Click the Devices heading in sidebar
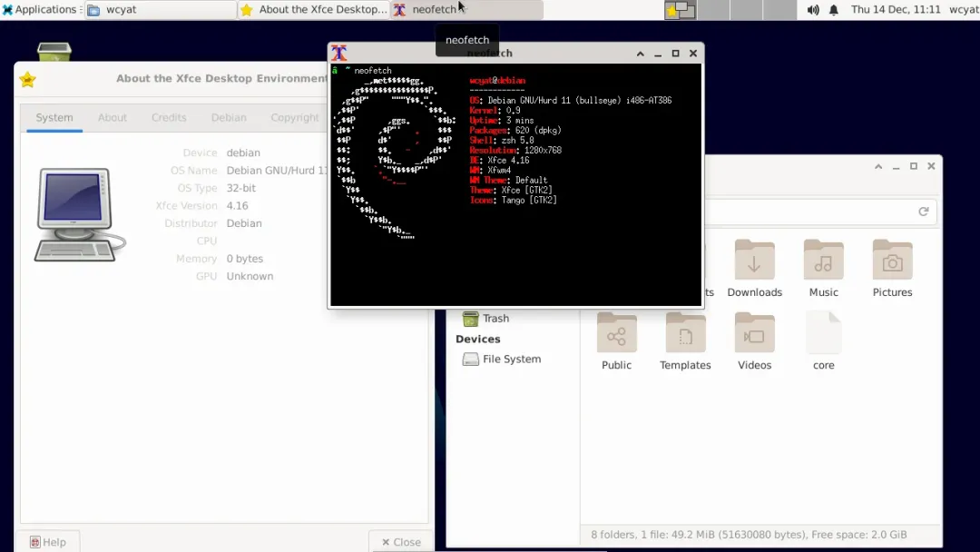980x552 pixels. pyautogui.click(x=477, y=339)
